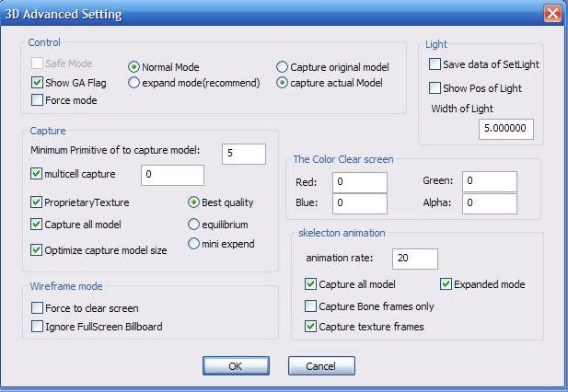Uncheck Optimize capture model size
The image size is (568, 392).
[x=37, y=249]
